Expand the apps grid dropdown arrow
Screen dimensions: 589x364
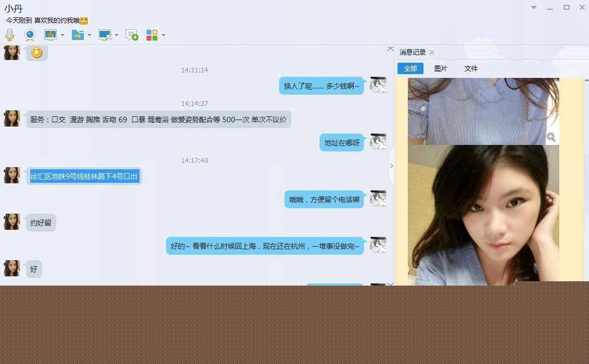(x=163, y=35)
